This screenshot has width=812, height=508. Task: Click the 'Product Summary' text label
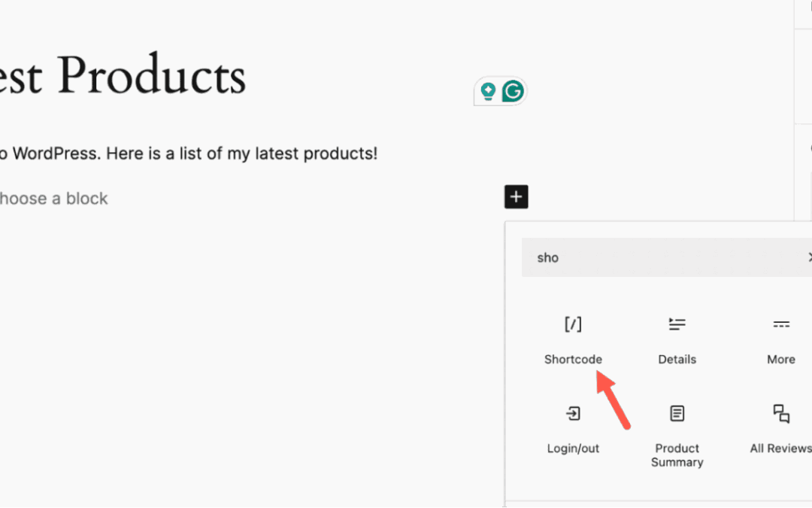(x=677, y=455)
